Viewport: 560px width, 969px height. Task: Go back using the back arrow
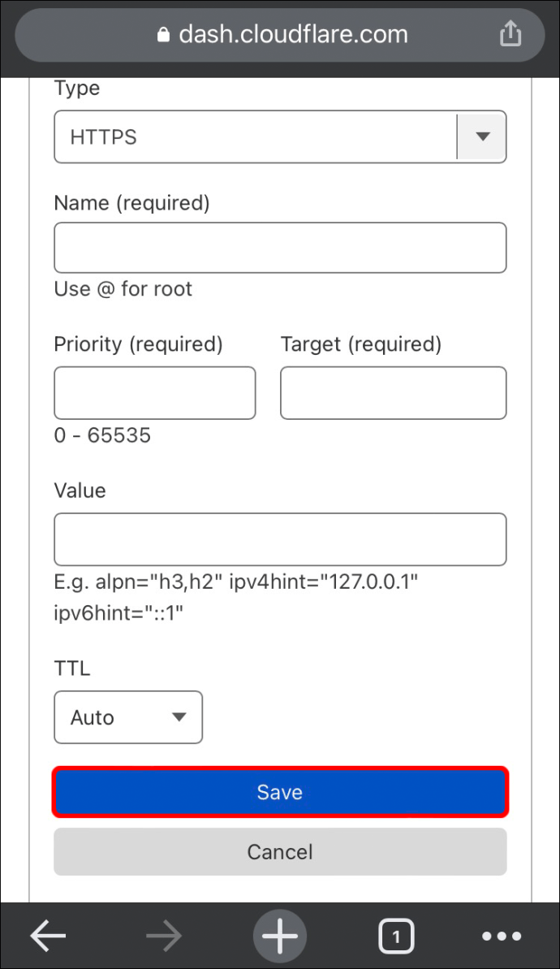point(47,936)
